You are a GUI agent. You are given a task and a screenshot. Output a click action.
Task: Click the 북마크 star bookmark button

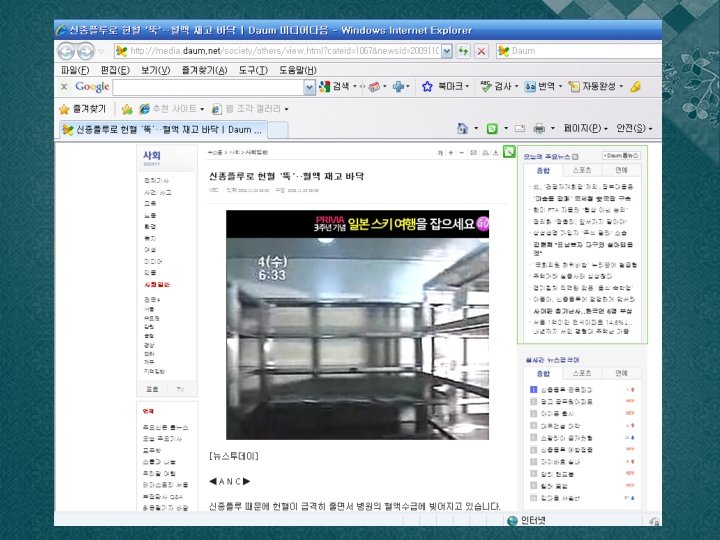coord(442,86)
